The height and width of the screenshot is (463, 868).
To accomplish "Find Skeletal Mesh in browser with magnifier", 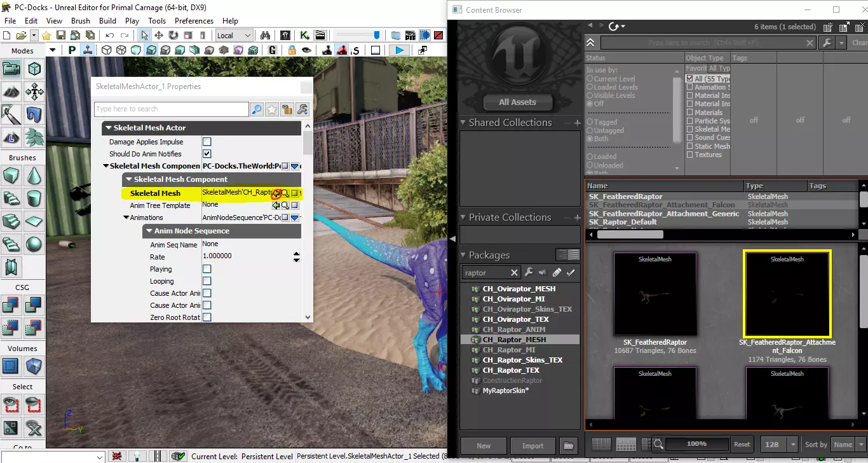I will [285, 193].
